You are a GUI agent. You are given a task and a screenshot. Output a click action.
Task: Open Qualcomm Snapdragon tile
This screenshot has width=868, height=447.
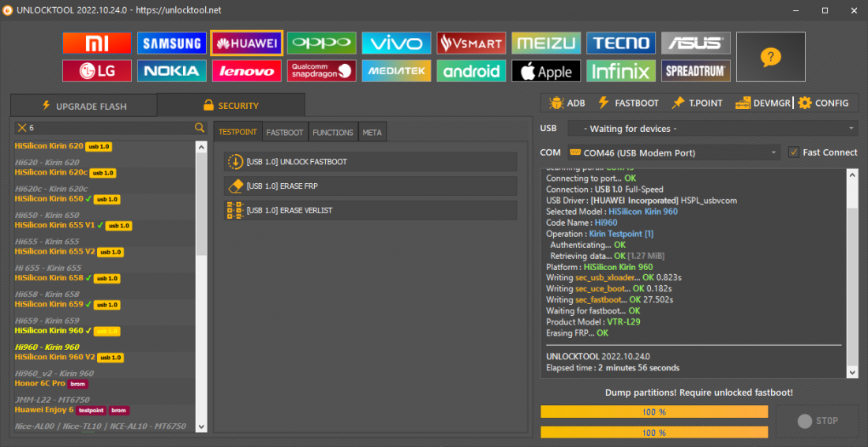322,71
